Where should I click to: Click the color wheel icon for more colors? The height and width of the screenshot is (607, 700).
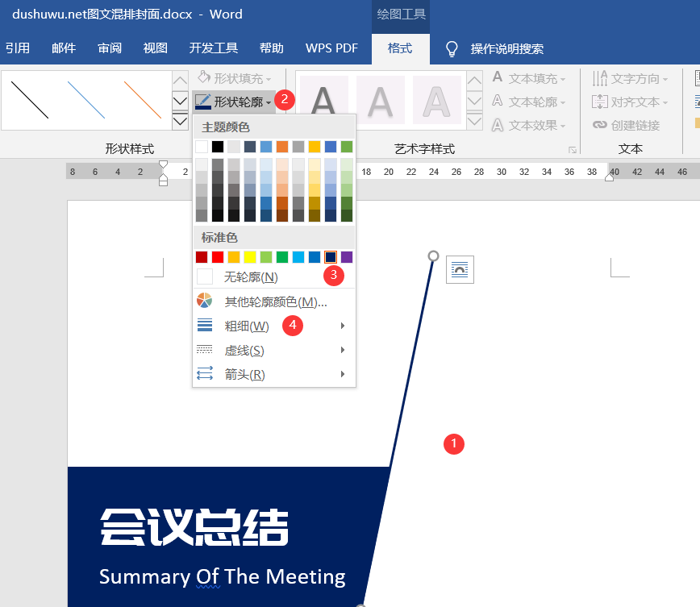pyautogui.click(x=205, y=301)
